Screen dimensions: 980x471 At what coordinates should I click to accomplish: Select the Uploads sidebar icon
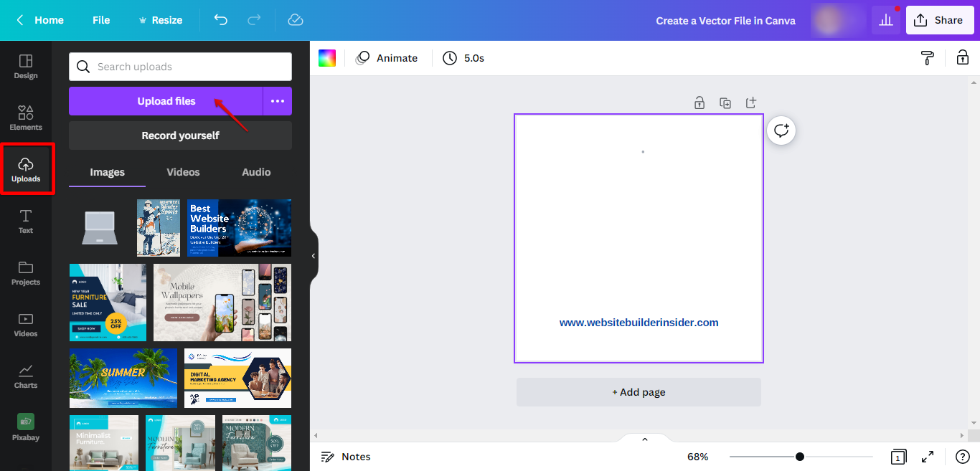26,170
